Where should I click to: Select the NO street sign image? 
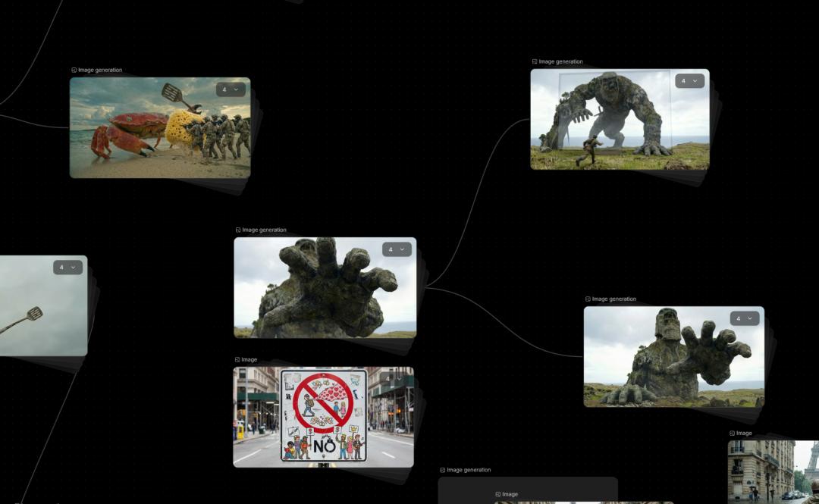(x=323, y=417)
